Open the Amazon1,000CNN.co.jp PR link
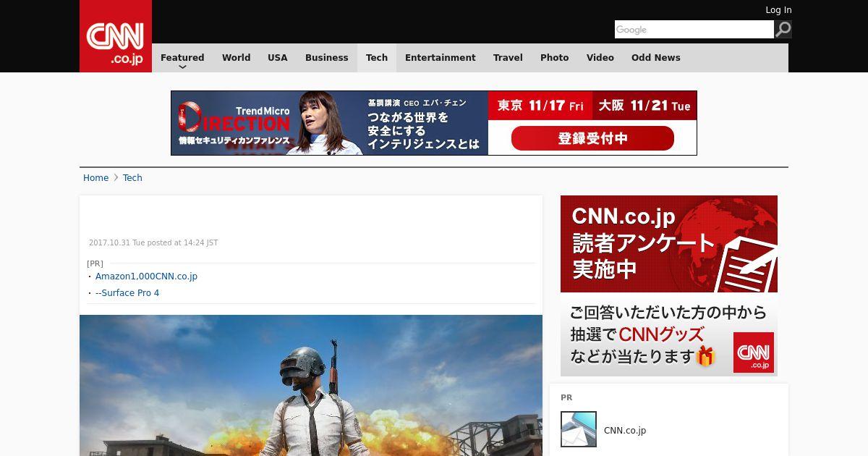Screen dimensions: 868x456 (146, 276)
